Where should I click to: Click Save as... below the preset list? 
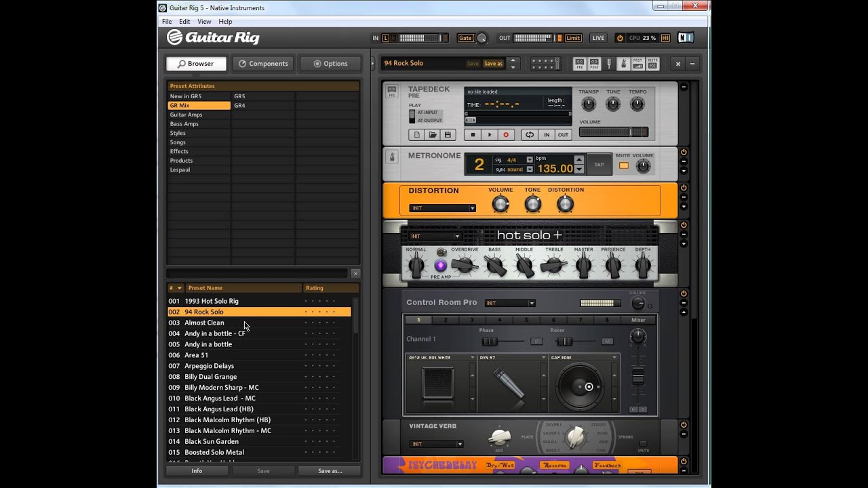(x=330, y=471)
